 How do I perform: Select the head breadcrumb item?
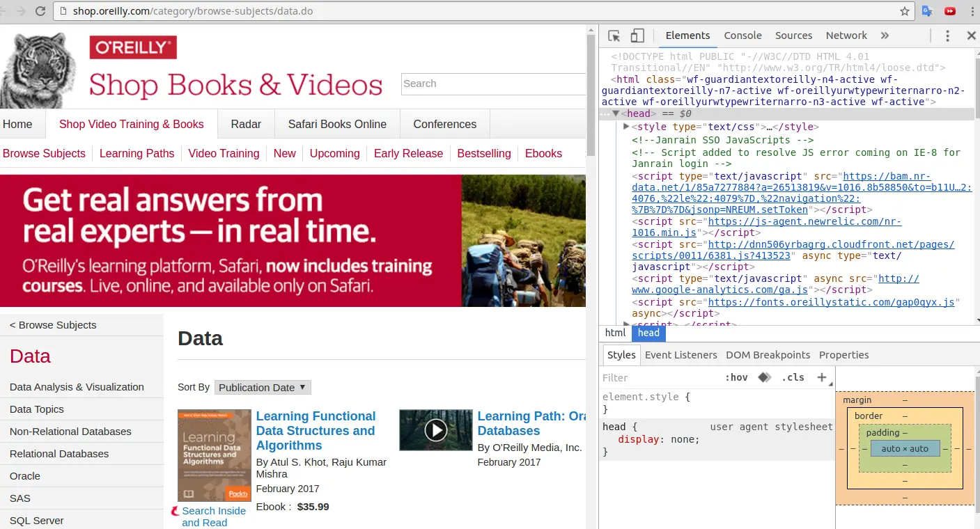[648, 333]
